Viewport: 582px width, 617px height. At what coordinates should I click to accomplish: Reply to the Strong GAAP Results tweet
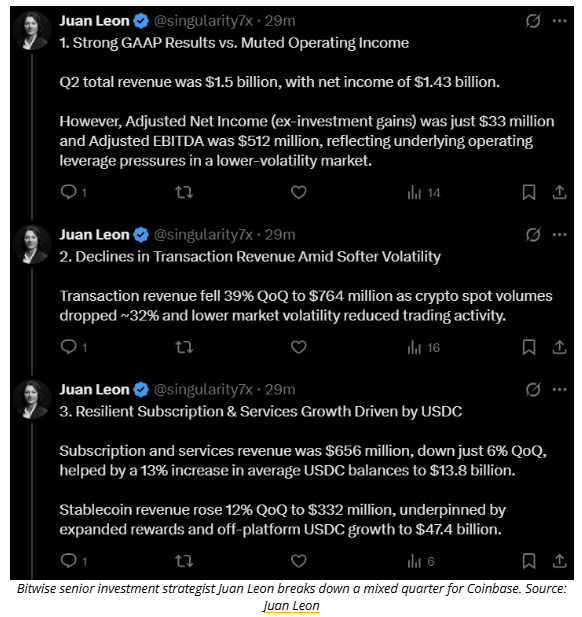[x=73, y=192]
